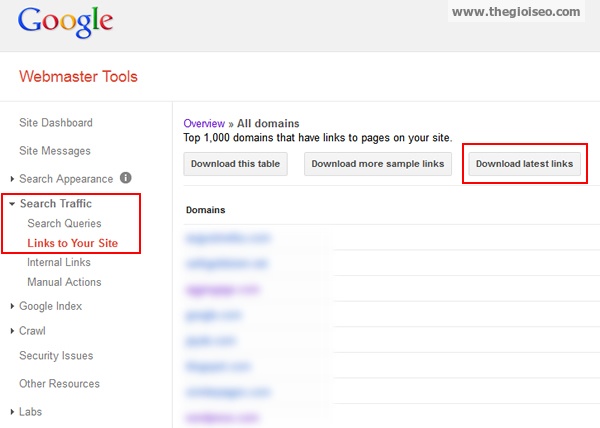
Task: Open Internal Links page
Action: (59, 262)
